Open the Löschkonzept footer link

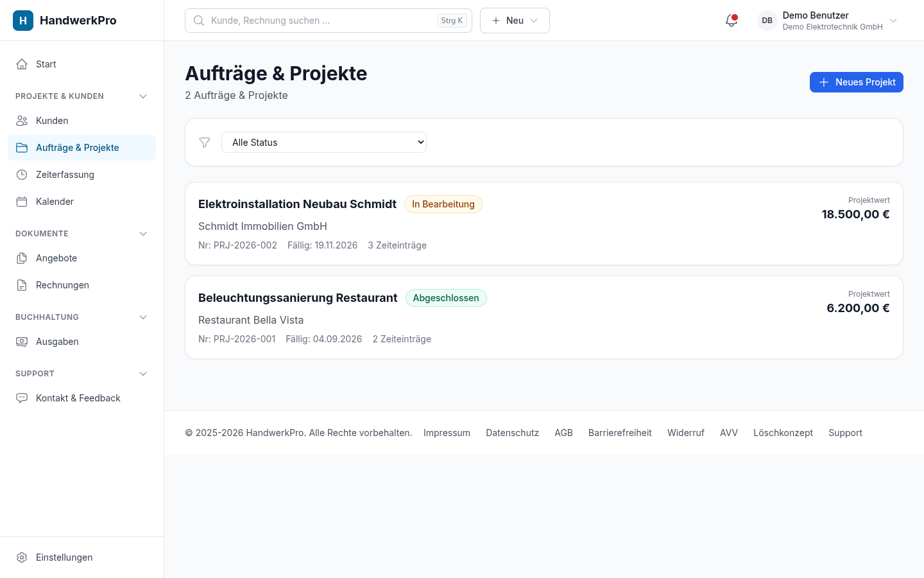coord(783,433)
